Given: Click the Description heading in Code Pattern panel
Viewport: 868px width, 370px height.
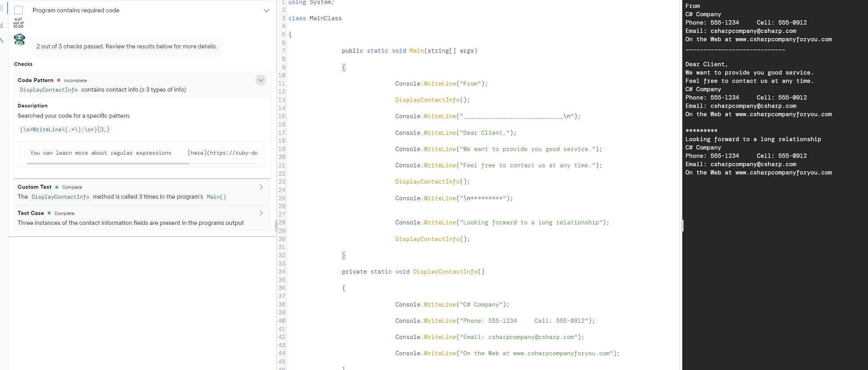Looking at the screenshot, I should pyautogui.click(x=32, y=105).
